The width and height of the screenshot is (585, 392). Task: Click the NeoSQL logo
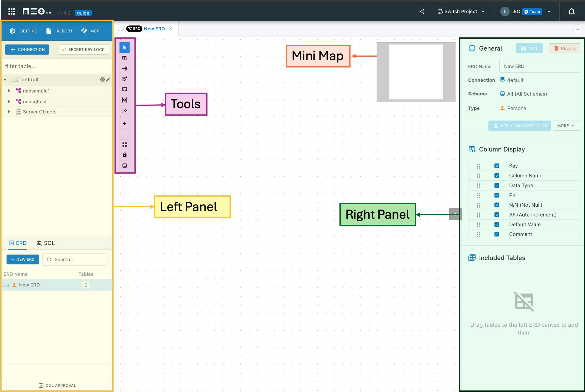point(38,12)
